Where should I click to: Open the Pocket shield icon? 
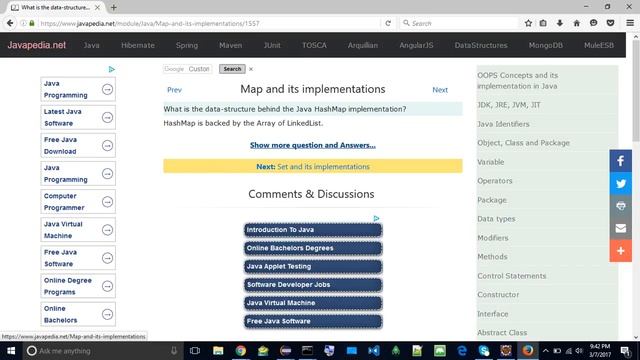pyautogui.click(x=611, y=23)
